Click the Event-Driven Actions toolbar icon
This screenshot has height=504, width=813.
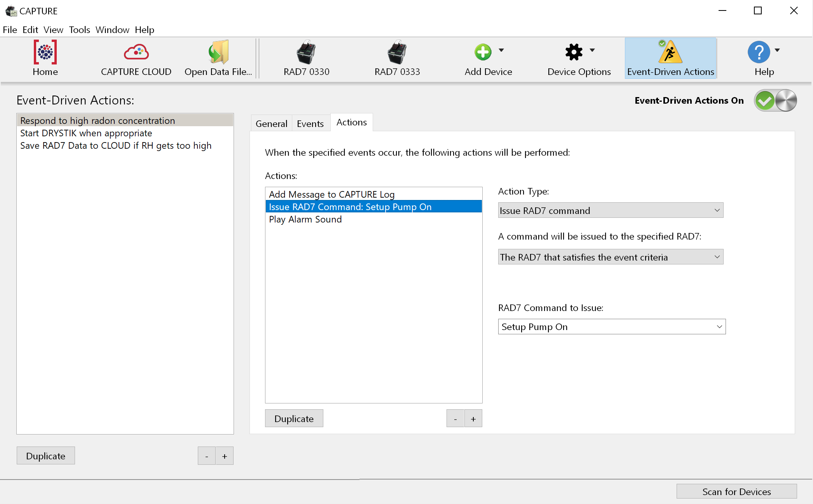(x=670, y=52)
